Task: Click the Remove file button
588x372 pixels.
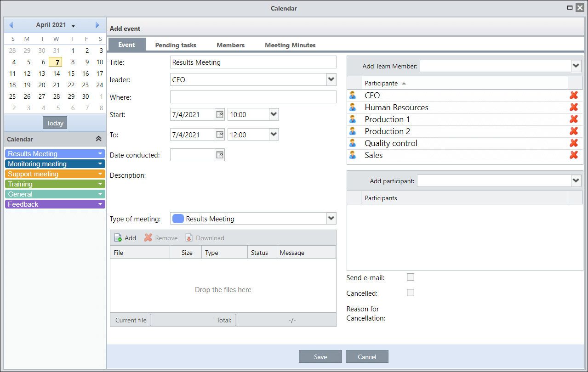Action: point(160,238)
